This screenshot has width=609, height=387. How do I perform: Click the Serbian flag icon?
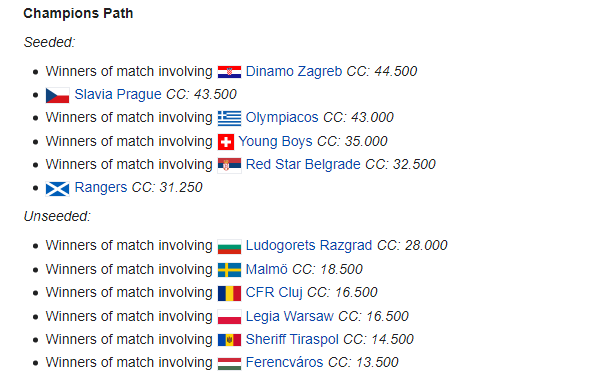point(229,165)
